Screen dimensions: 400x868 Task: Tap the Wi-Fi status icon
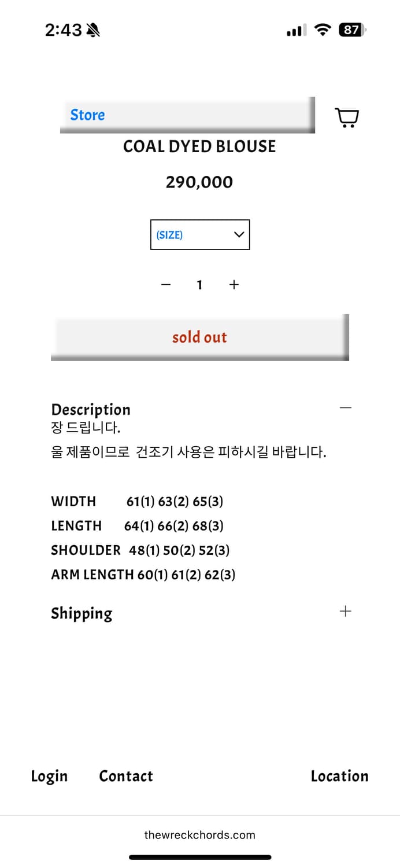click(323, 30)
